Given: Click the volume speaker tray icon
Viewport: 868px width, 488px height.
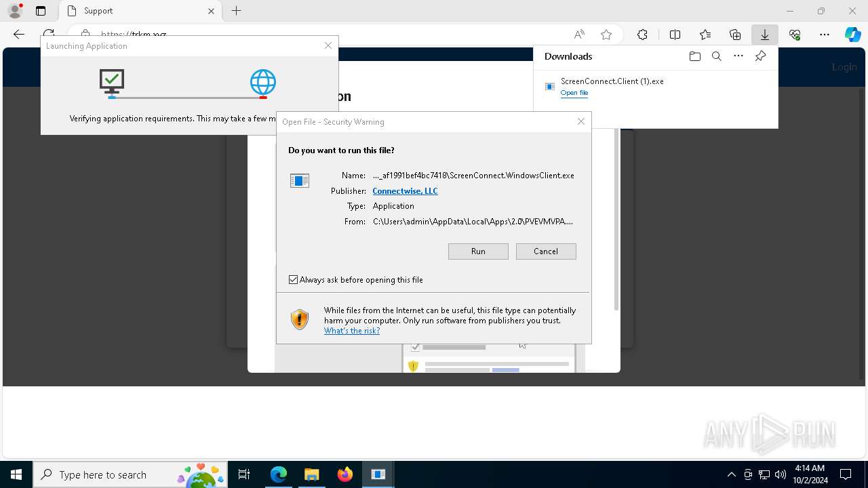Looking at the screenshot, I should [x=781, y=474].
